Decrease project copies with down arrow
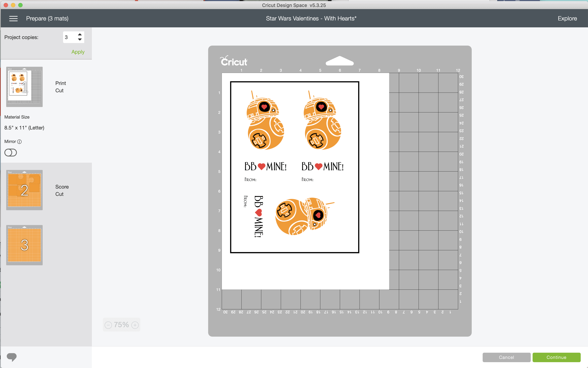588x368 pixels. (x=80, y=40)
